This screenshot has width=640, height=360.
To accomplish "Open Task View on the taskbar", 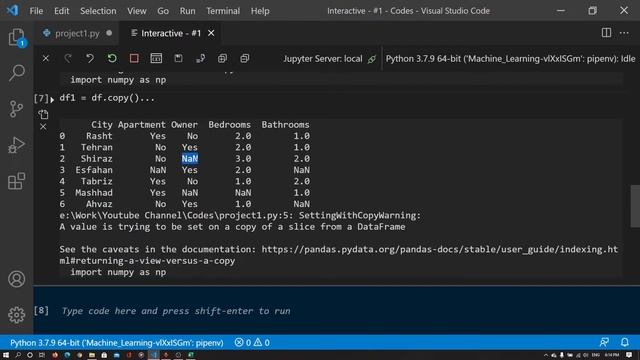I will click(x=42, y=355).
